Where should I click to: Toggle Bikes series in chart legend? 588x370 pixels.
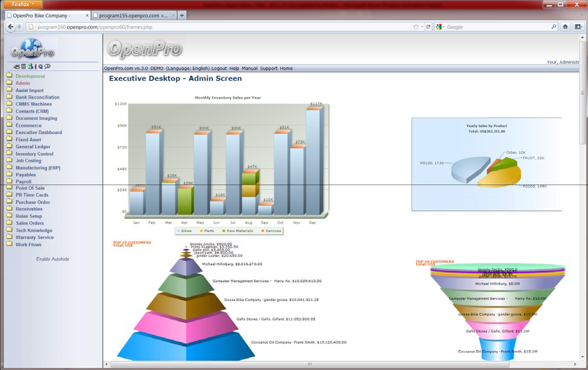184,231
